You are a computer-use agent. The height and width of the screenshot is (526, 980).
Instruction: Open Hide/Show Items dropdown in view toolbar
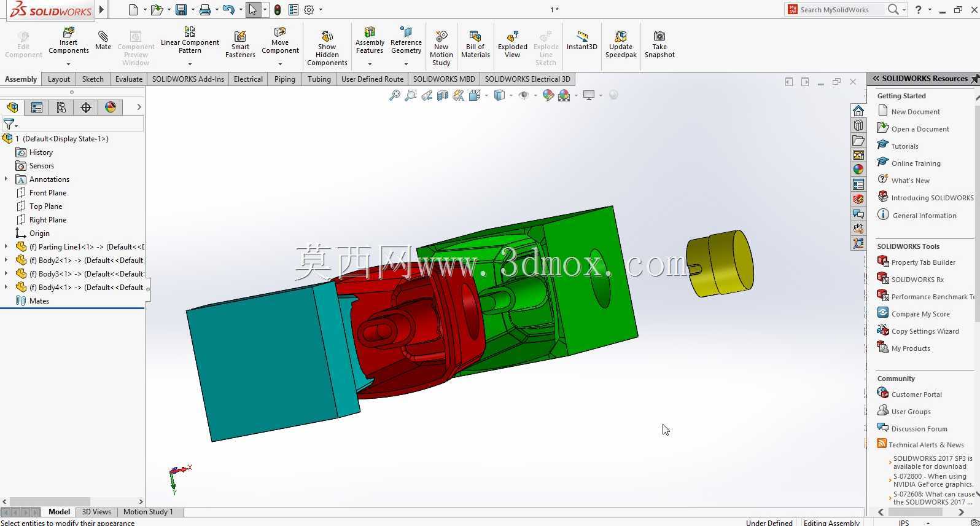(x=535, y=95)
